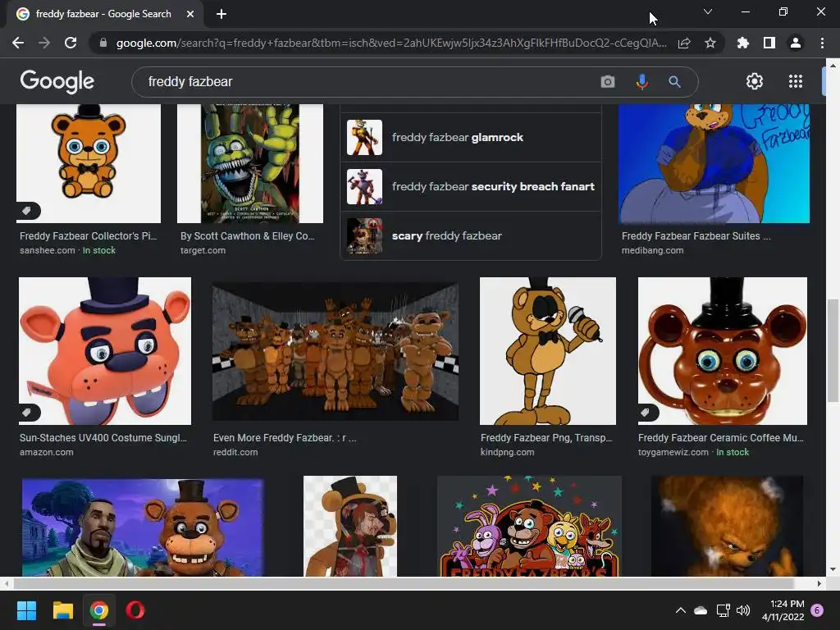Select the freddy fazbear glamrock suggestion
The height and width of the screenshot is (630, 840).
pos(471,137)
